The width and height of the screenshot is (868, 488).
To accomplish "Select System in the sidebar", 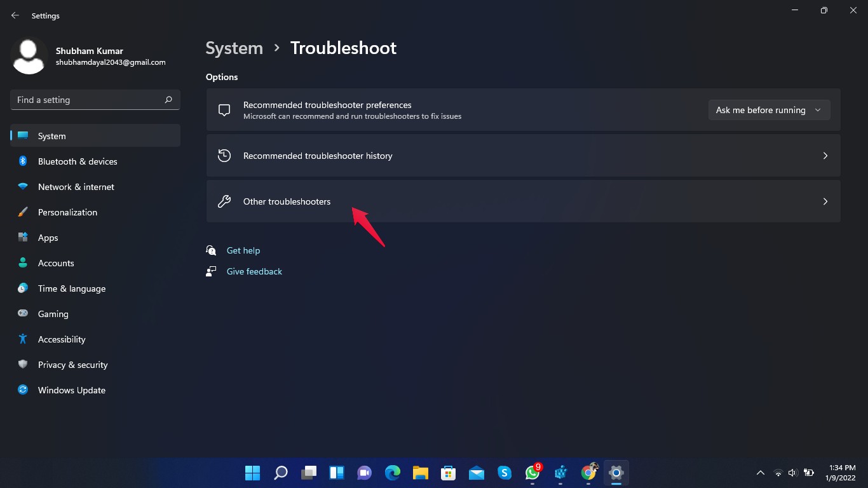I will coord(95,136).
